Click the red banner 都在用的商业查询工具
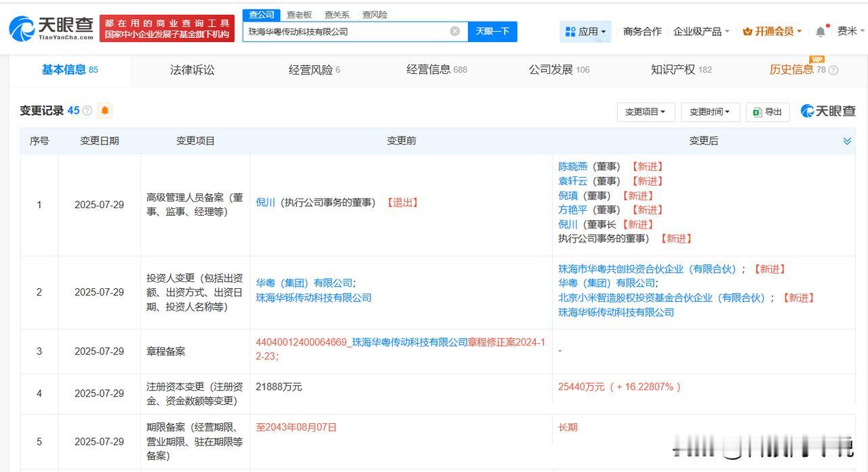Screen dimensions: 868x472 point(167,28)
